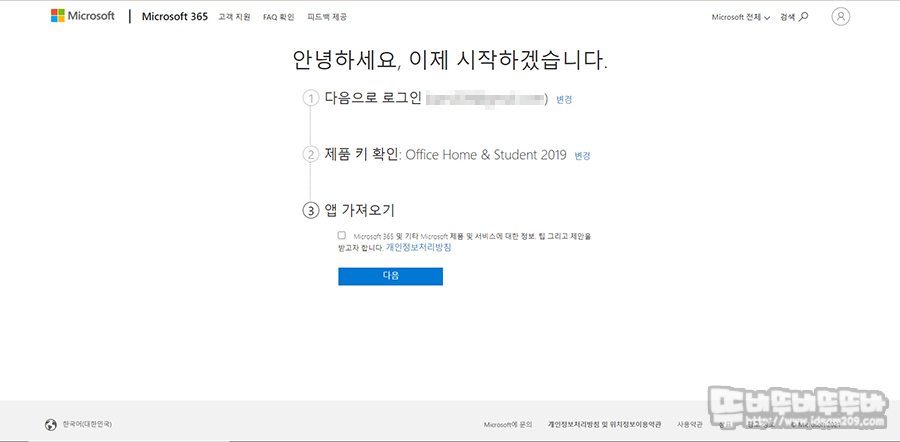The height and width of the screenshot is (442, 900).
Task: Check the Microsoft 365 info and offers checkbox
Action: [342, 235]
